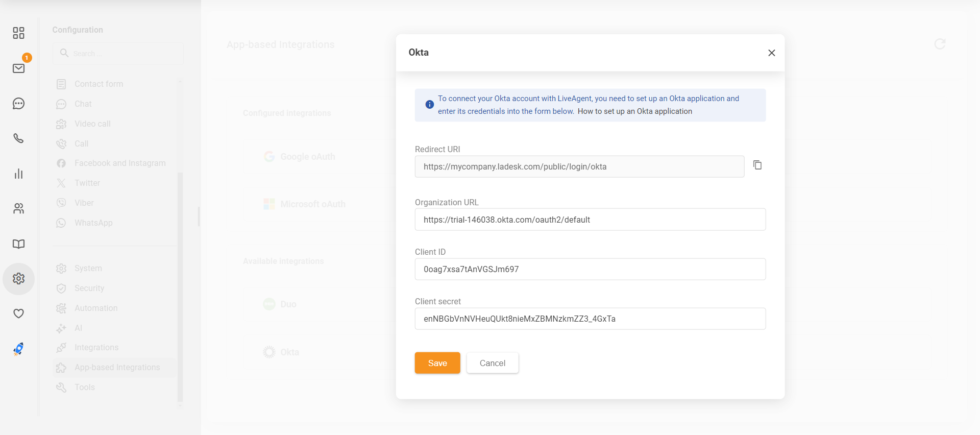Copy the Redirect URI to clipboard
This screenshot has width=980, height=435.
point(757,165)
